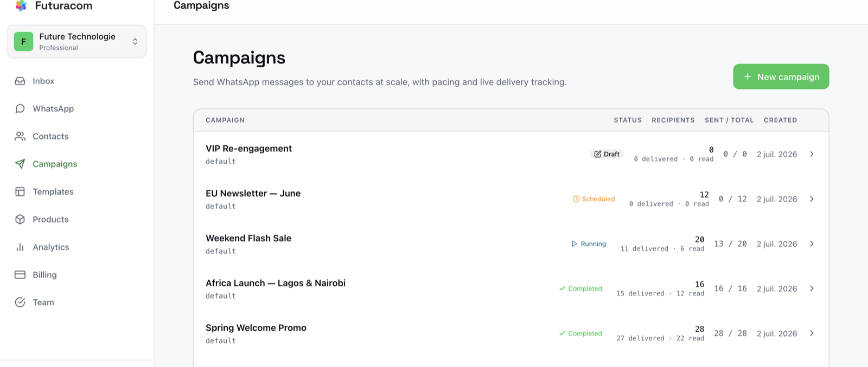
Task: Open Products via the box icon
Action: coord(20,219)
